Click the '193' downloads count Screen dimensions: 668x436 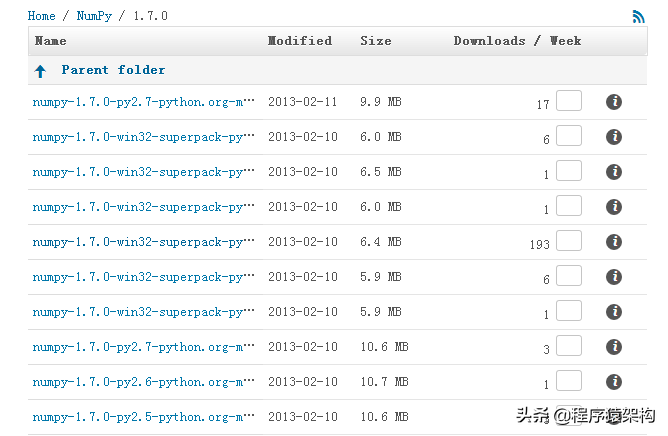click(x=540, y=245)
